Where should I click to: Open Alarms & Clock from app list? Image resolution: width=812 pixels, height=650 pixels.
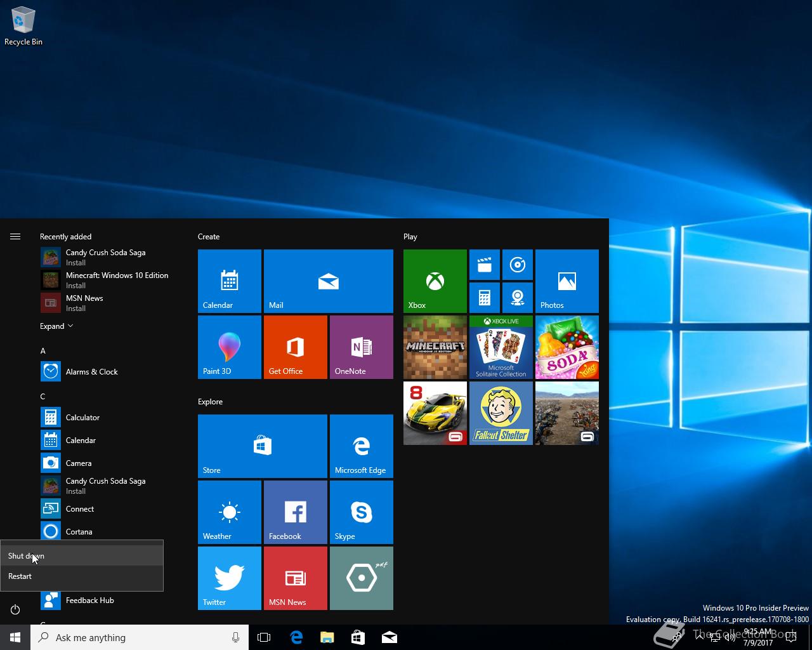point(108,371)
